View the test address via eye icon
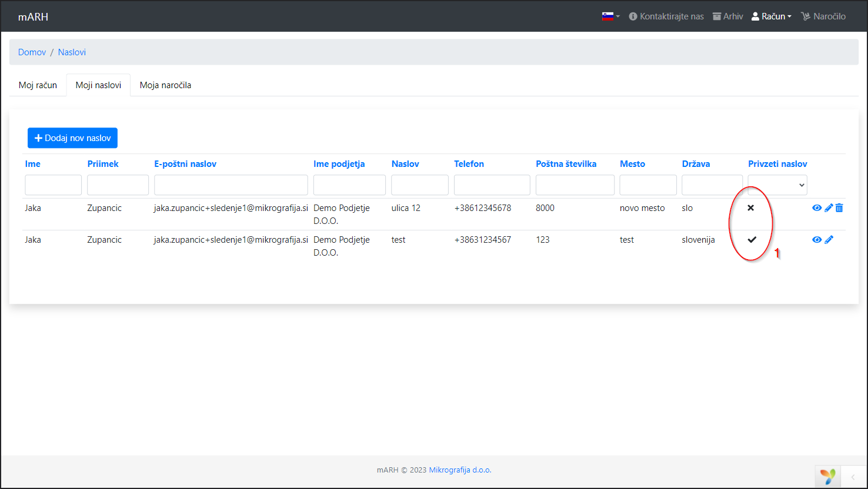The image size is (868, 489). [x=817, y=240]
